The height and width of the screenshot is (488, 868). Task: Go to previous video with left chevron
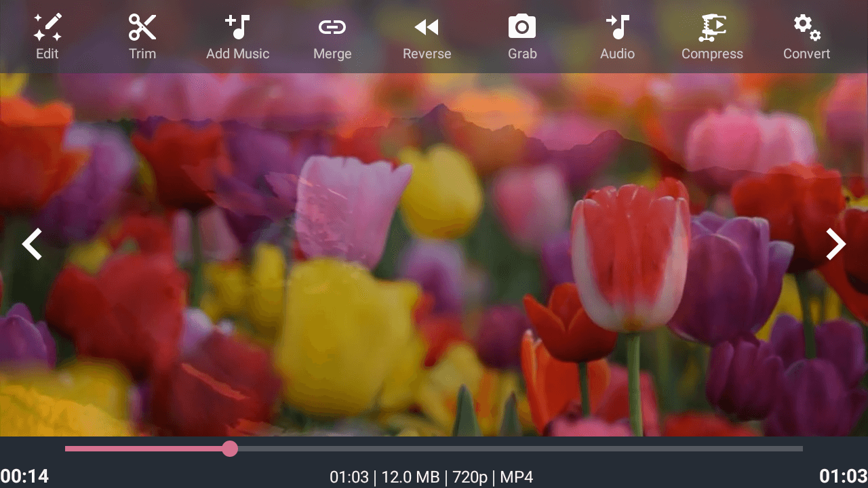click(32, 244)
